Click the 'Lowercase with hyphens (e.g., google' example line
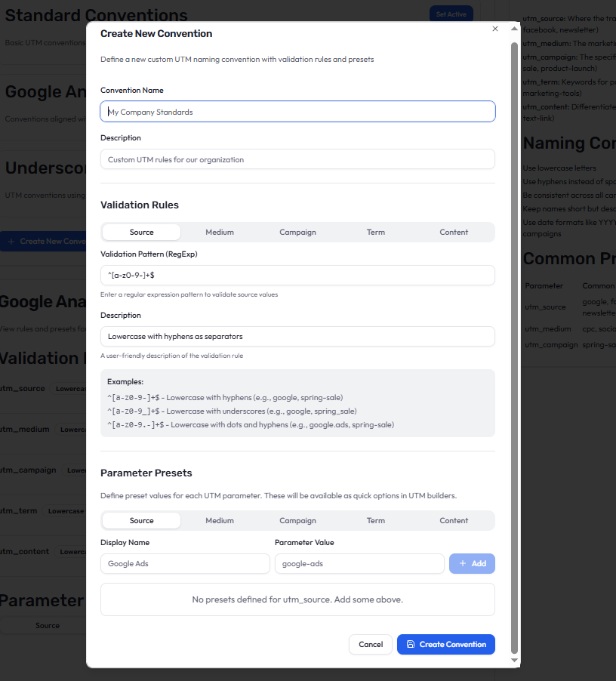Image resolution: width=616 pixels, height=681 pixels. [x=225, y=397]
